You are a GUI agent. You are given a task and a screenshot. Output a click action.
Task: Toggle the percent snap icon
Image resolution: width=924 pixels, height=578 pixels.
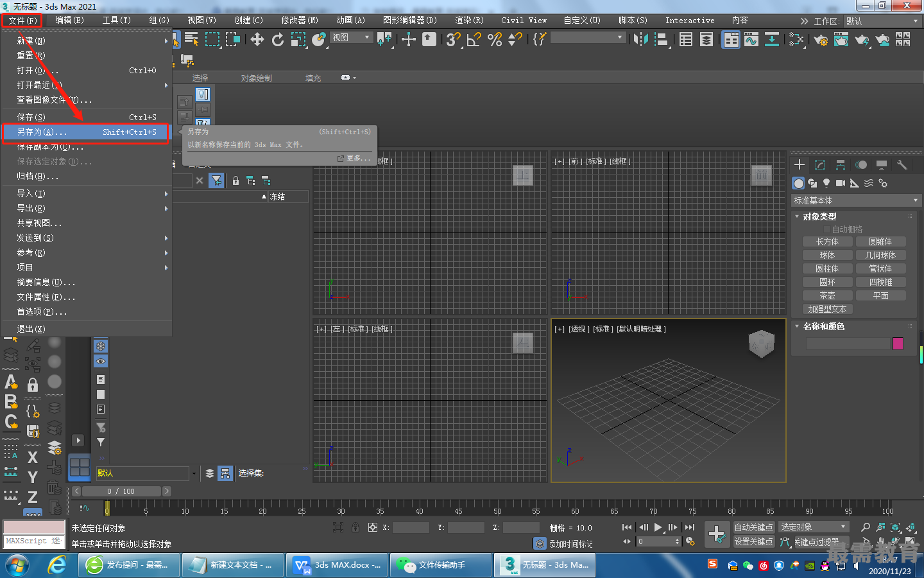click(x=494, y=40)
